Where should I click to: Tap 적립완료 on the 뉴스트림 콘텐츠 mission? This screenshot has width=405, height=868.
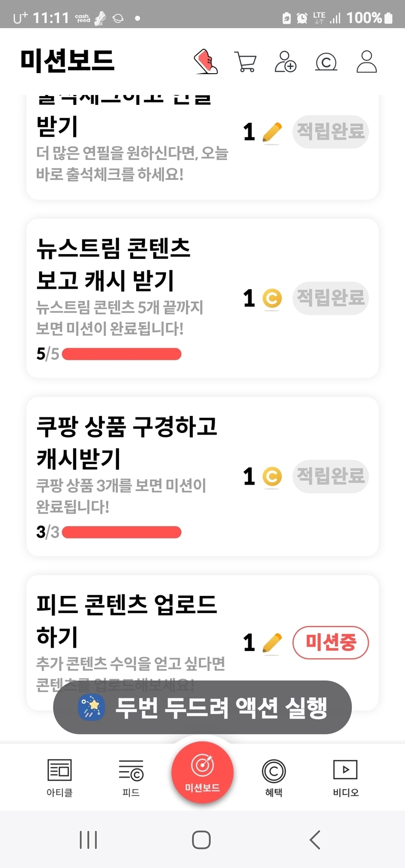pyautogui.click(x=330, y=297)
